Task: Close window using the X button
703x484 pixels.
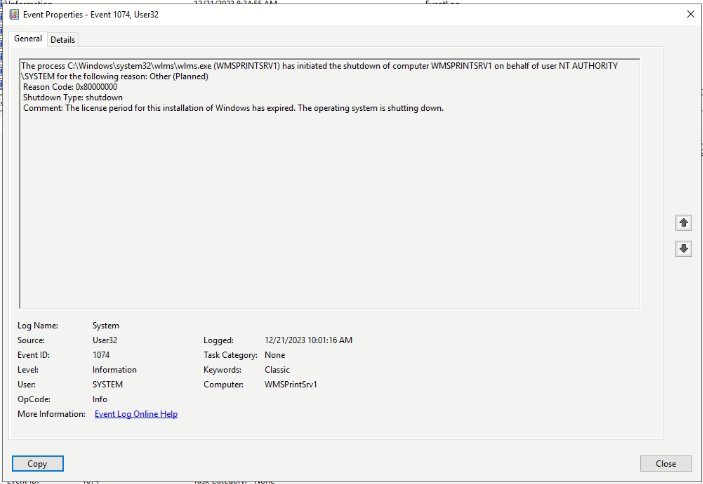Action: [x=690, y=14]
